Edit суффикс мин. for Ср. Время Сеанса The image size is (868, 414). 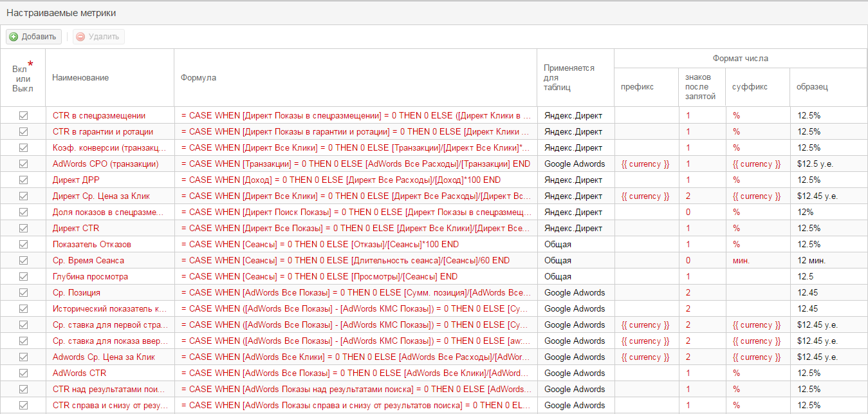pyautogui.click(x=741, y=261)
